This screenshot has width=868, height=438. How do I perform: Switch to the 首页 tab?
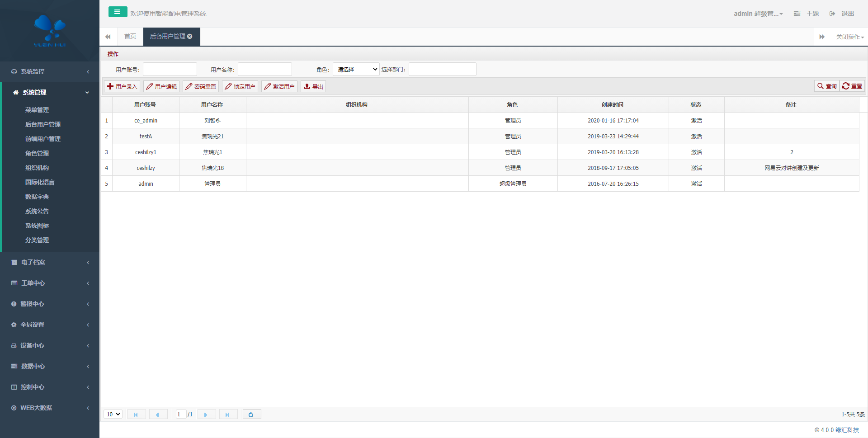pos(130,37)
